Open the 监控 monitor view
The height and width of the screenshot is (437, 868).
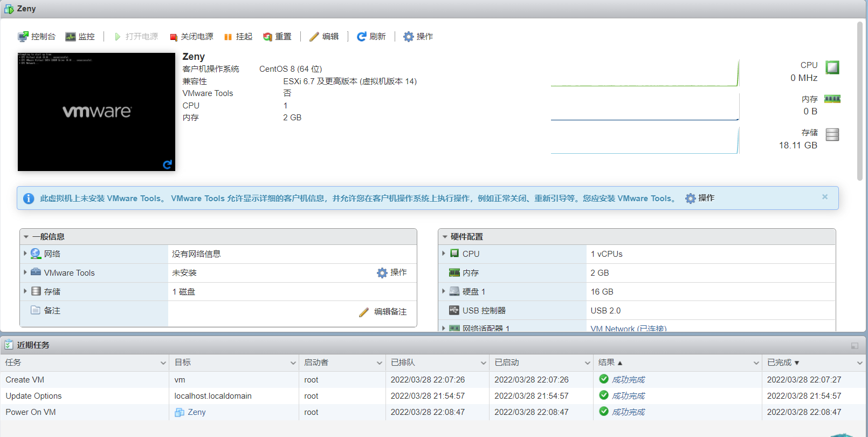coord(80,37)
